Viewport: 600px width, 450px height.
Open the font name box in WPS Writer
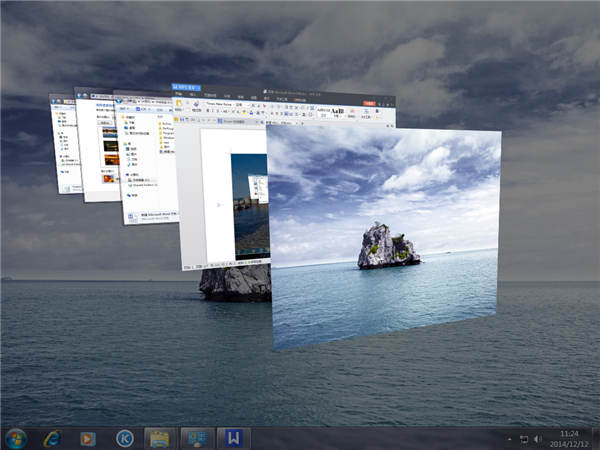tap(219, 104)
